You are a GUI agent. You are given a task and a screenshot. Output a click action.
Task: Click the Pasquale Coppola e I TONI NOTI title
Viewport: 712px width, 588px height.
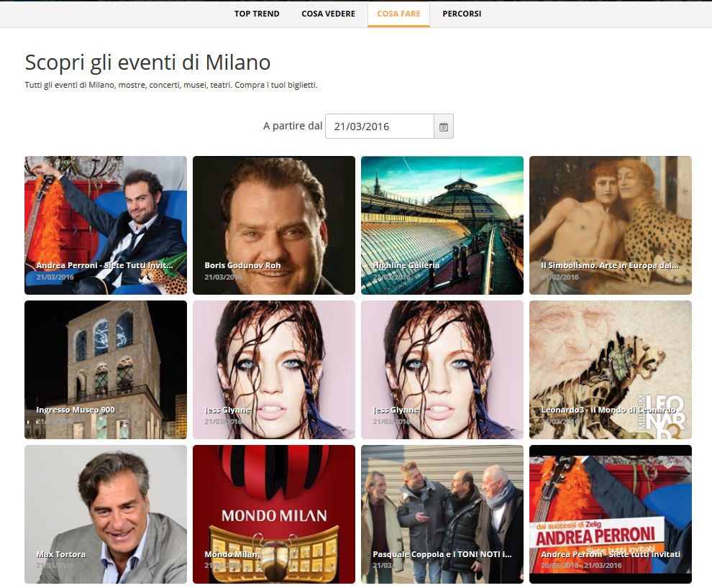click(x=442, y=554)
